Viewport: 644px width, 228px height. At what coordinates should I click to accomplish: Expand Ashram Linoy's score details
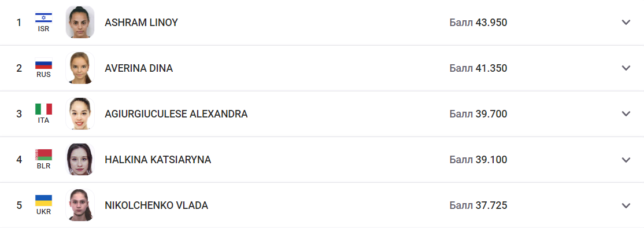point(626,23)
